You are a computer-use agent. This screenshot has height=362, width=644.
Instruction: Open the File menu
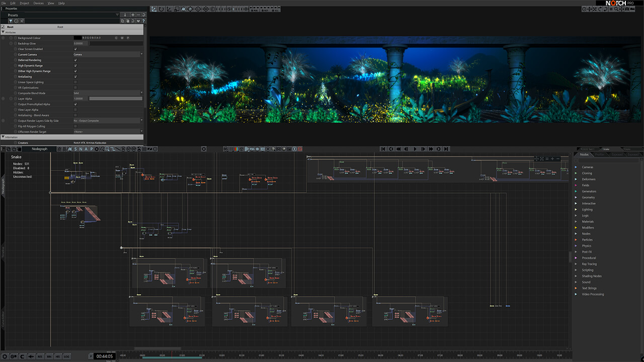(x=4, y=3)
